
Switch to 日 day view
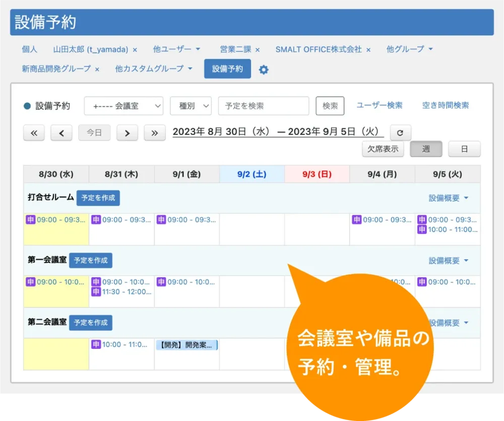pyautogui.click(x=464, y=149)
